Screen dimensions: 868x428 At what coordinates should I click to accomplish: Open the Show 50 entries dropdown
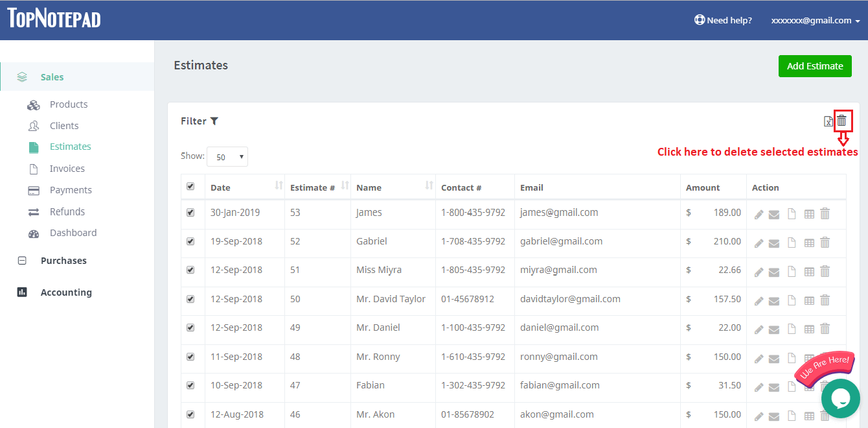point(227,157)
